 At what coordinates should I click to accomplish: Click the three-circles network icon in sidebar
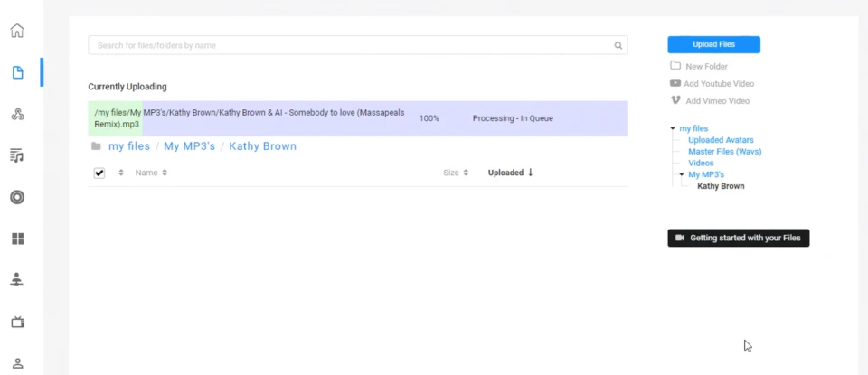click(x=18, y=115)
